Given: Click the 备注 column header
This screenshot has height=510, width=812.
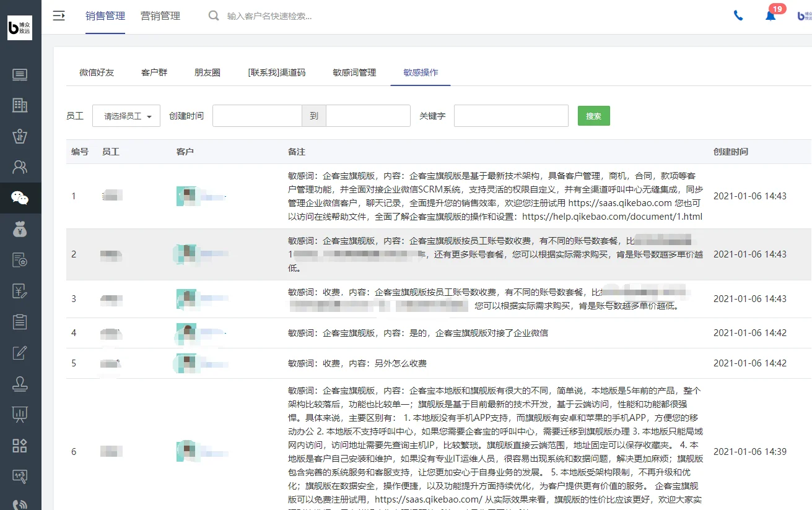Looking at the screenshot, I should pyautogui.click(x=297, y=152).
